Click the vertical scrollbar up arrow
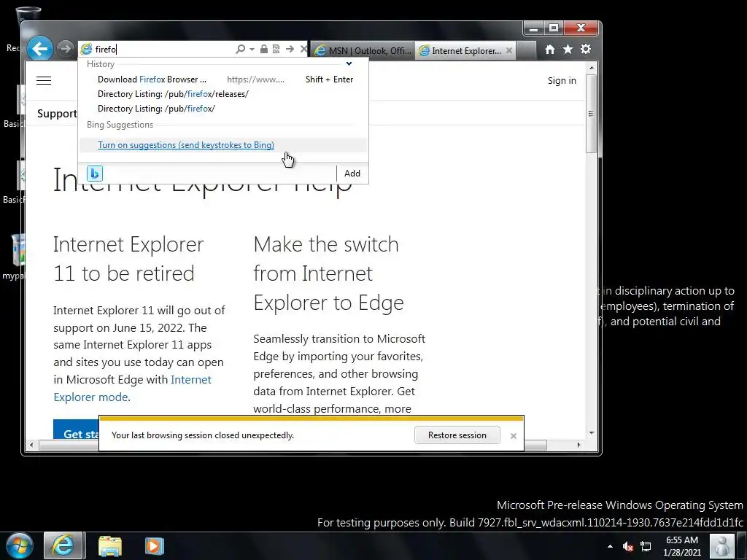 (x=591, y=68)
